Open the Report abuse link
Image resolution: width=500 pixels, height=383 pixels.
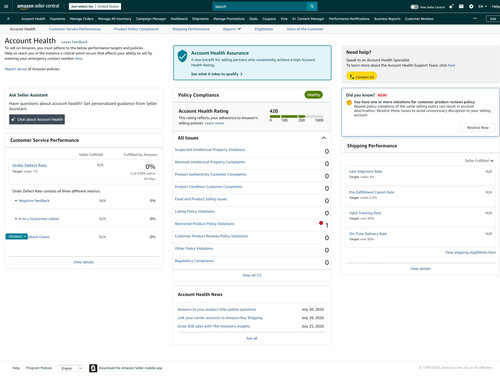(15, 69)
